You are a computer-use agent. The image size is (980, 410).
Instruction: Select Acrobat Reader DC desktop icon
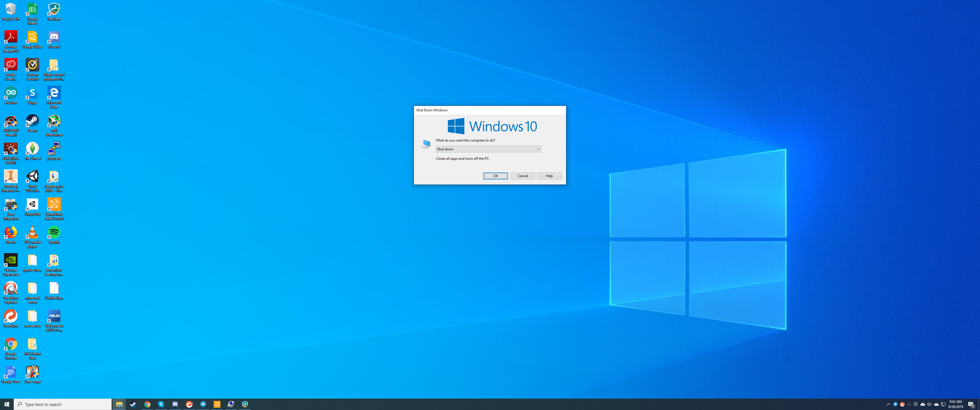click(x=11, y=42)
